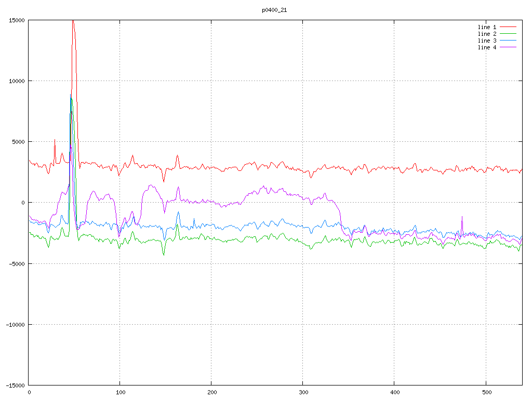Click the y-axis label -5000
Screen dimensions: 532x399
17,263
